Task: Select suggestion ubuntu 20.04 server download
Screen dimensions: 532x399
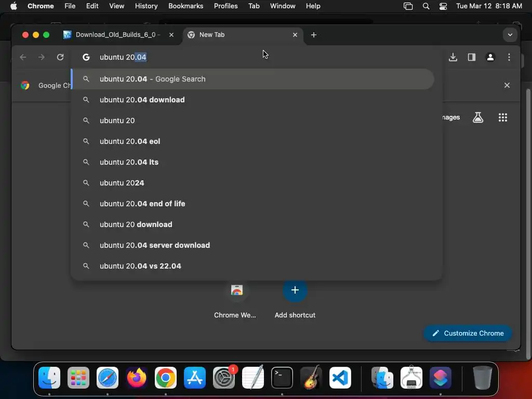Action: coord(253,245)
